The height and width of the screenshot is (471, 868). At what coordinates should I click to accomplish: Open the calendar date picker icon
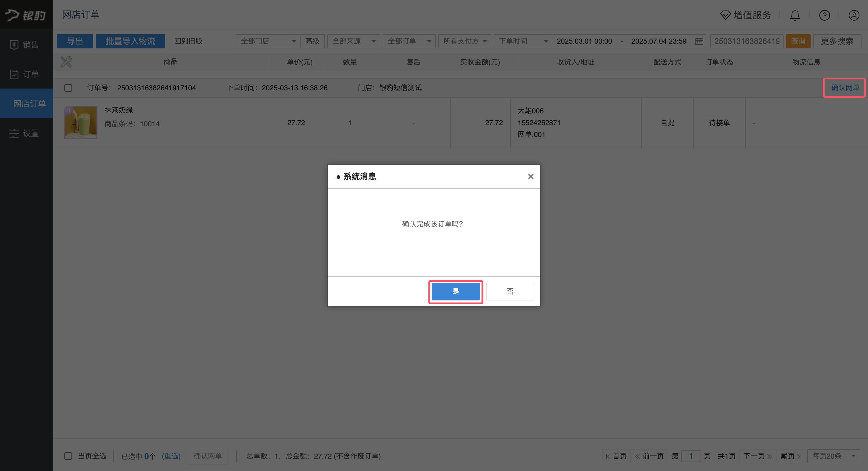click(x=699, y=41)
